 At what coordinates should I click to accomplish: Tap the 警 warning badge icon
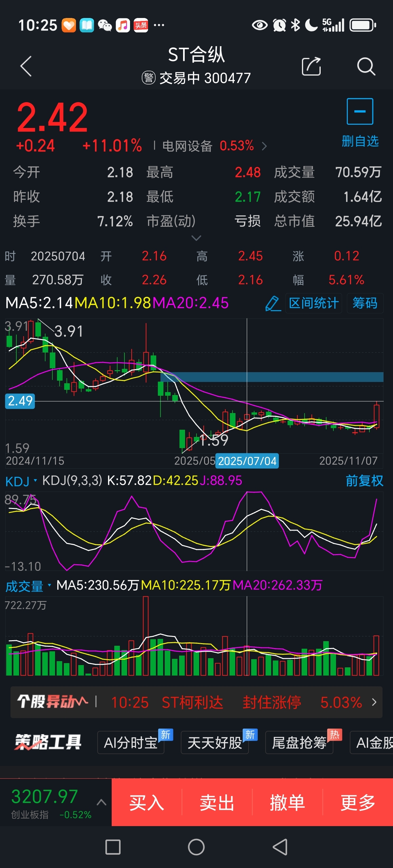point(148,78)
